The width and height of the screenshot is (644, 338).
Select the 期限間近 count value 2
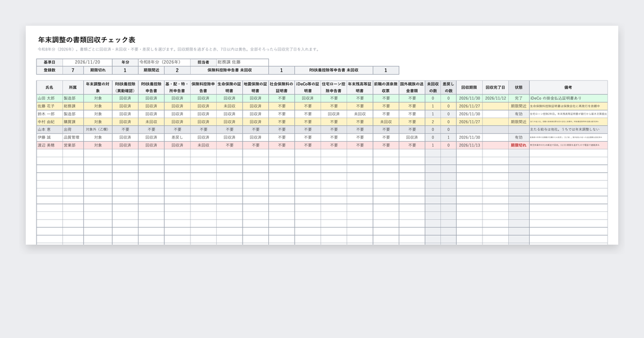pyautogui.click(x=177, y=70)
